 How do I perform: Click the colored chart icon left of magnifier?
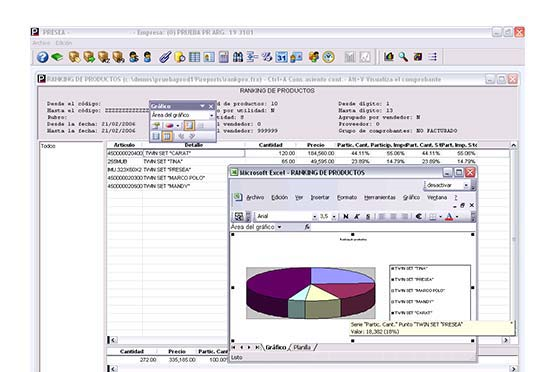tap(389, 57)
